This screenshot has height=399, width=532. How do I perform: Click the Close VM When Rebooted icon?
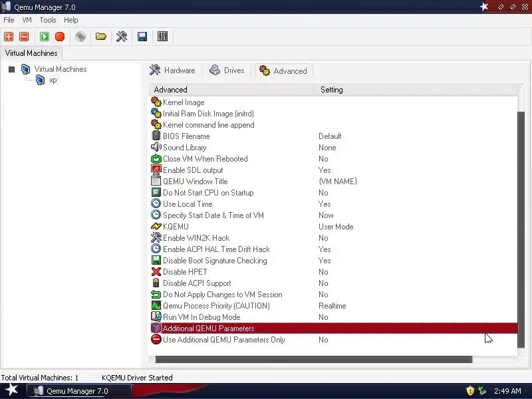tap(156, 158)
